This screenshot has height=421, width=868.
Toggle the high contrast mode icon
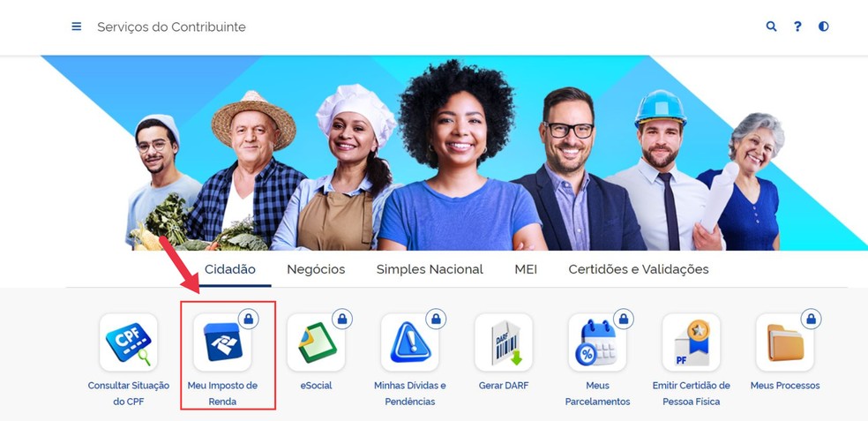(824, 26)
